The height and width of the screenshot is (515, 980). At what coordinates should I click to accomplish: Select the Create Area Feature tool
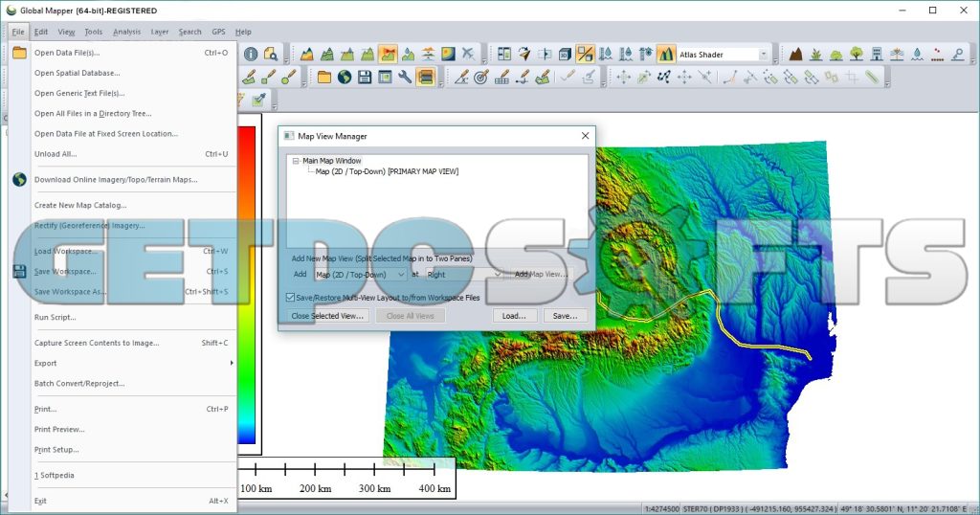249,78
